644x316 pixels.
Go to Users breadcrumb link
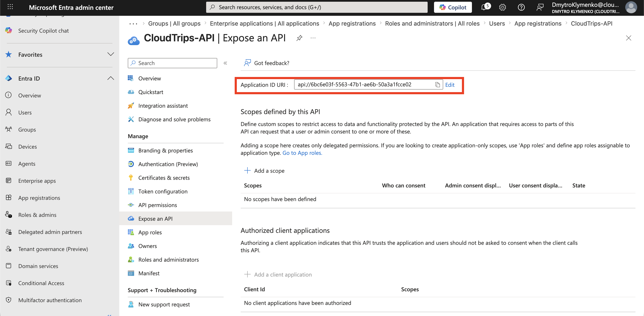pyautogui.click(x=497, y=23)
